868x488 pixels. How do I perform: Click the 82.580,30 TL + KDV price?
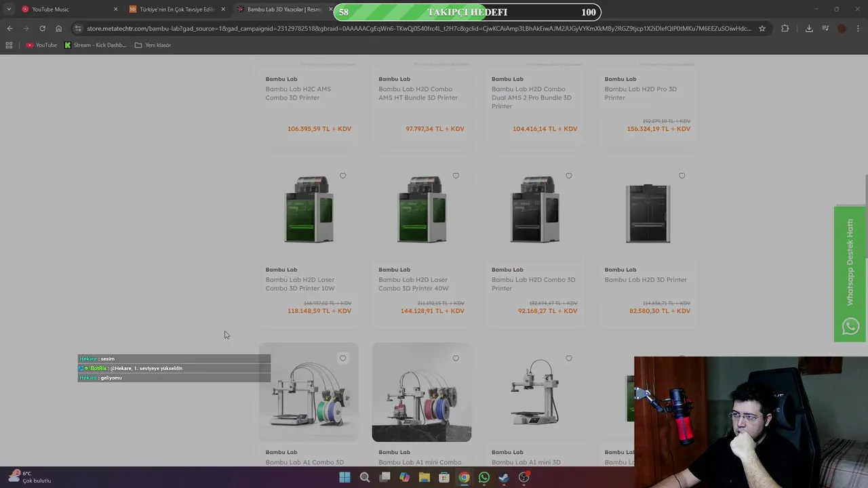click(660, 311)
